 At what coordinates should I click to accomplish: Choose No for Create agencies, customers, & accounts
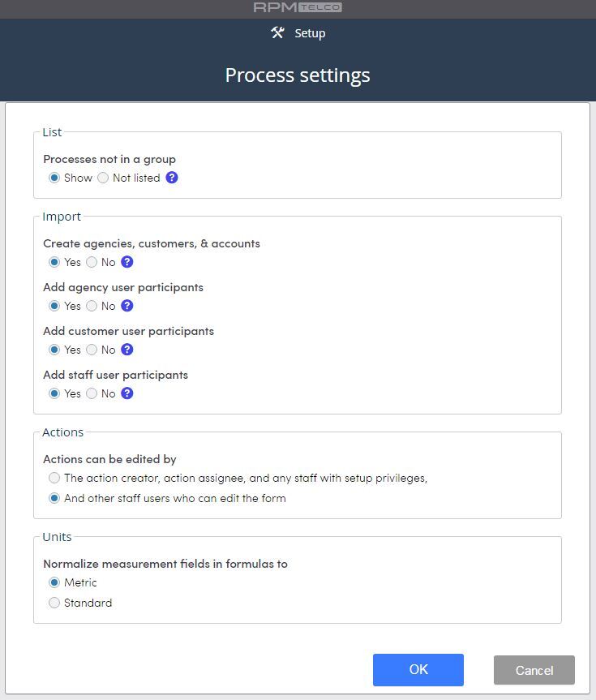coord(92,262)
